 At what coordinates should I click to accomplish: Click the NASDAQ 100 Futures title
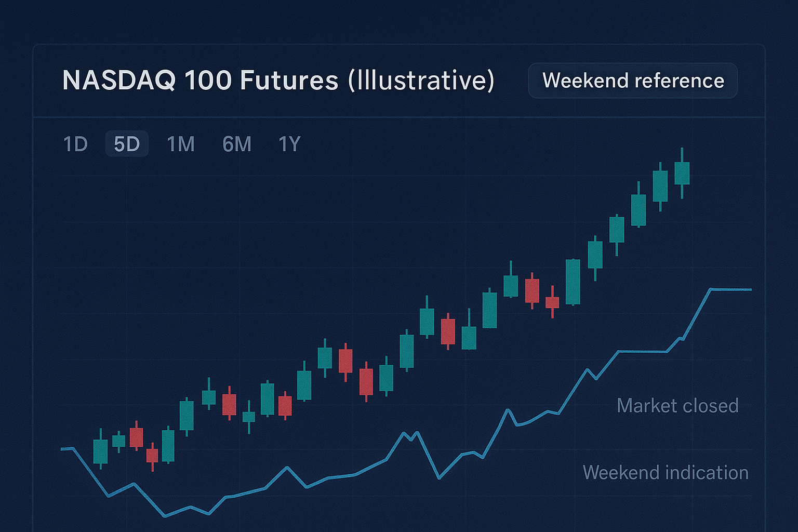point(278,81)
